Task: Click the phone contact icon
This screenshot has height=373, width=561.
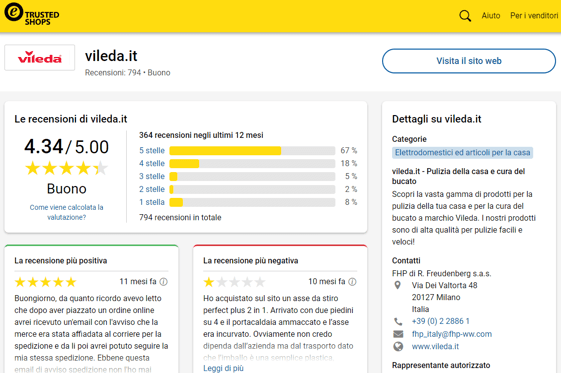Action: pos(398,321)
